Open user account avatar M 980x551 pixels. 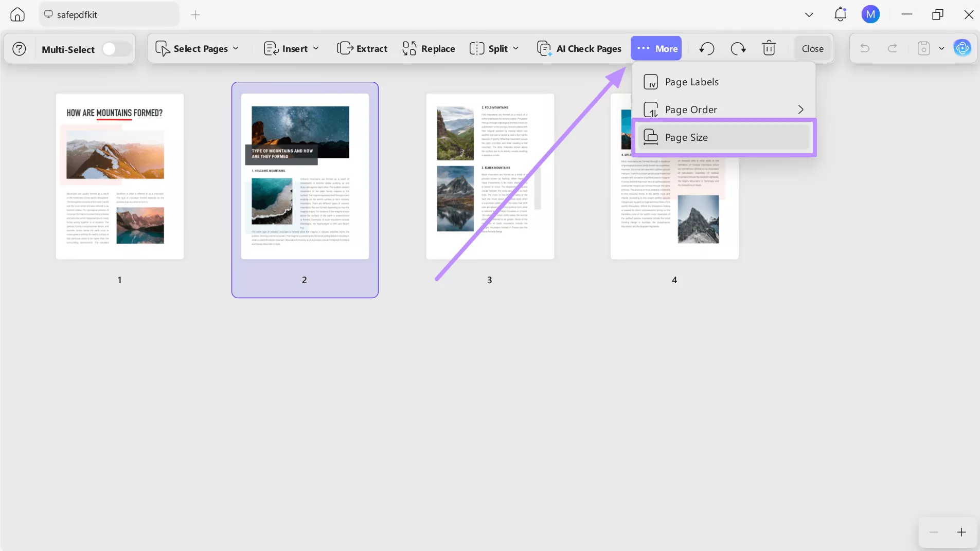point(871,14)
